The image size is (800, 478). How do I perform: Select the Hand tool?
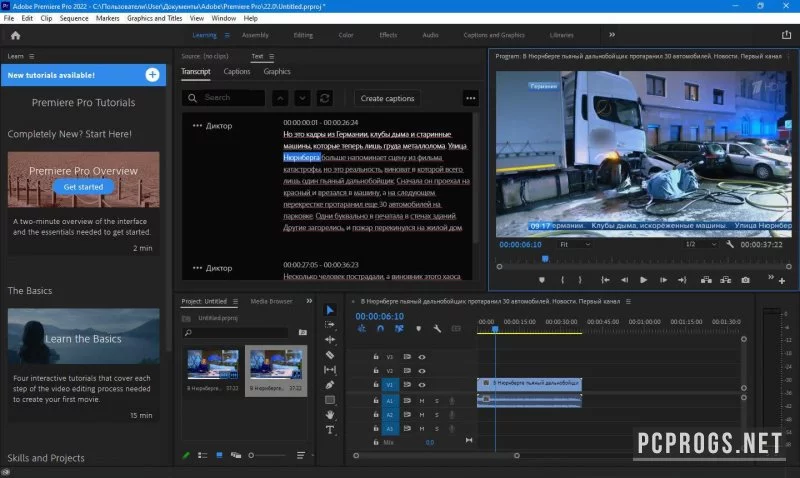coord(330,414)
